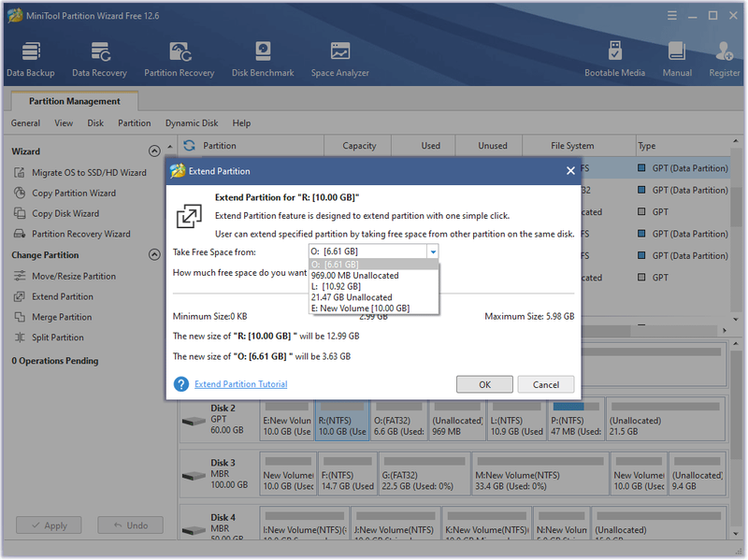Open the General menu
This screenshot has height=560, width=748.
pyautogui.click(x=25, y=123)
